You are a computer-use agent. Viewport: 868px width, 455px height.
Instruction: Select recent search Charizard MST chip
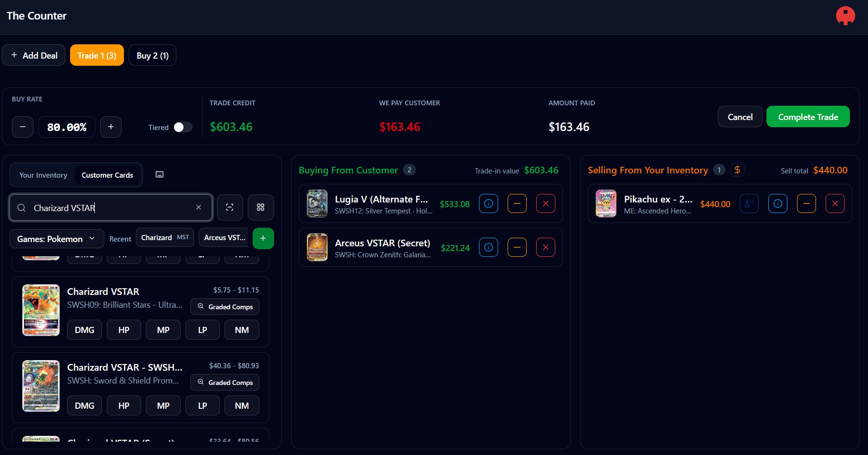point(165,237)
